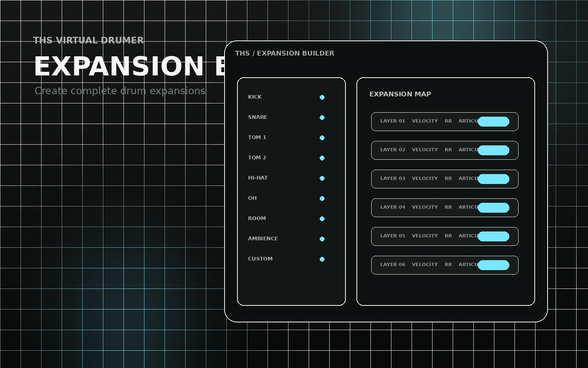Screen dimensions: 588x368
Task: Choose the LAYER 06 label
Action: (x=393, y=265)
